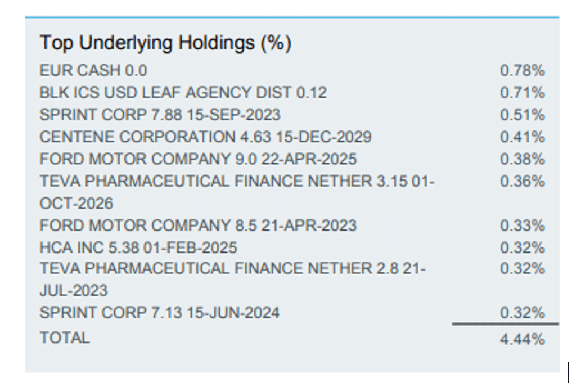
Task: Select SPRINT CORP 7.88 15-SEP-2023 holding
Action: 160,115
